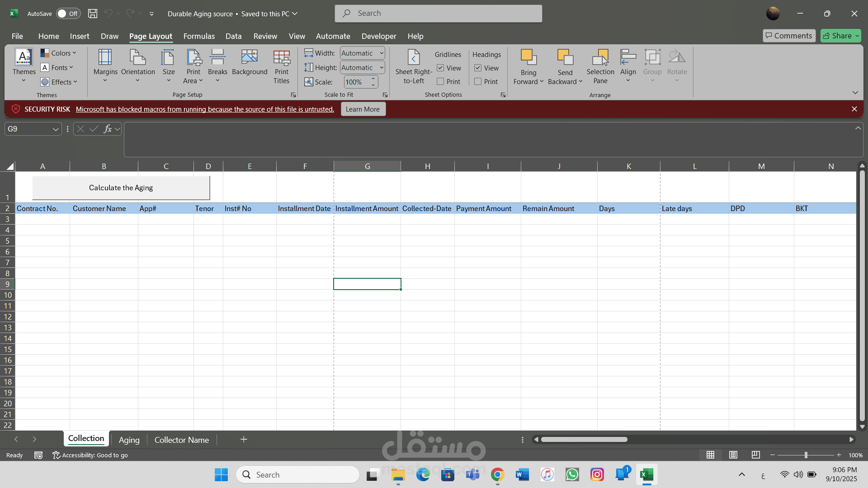Open the blocked macros warning link

205,109
